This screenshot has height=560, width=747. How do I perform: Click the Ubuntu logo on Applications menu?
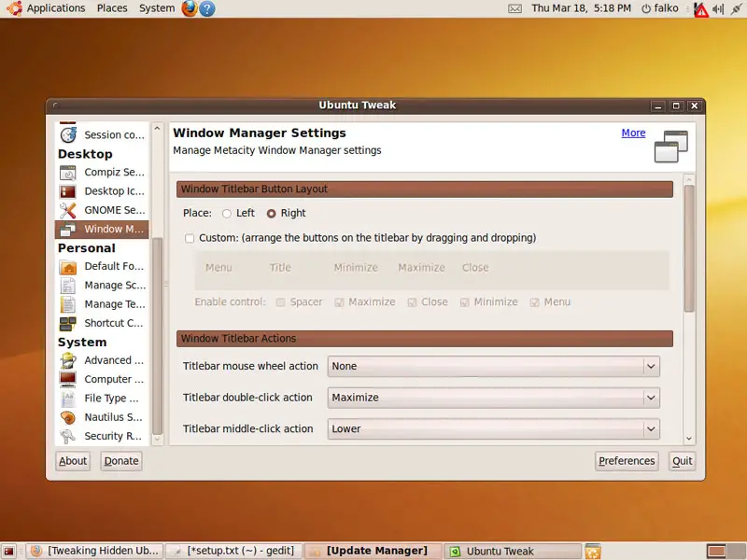click(14, 8)
